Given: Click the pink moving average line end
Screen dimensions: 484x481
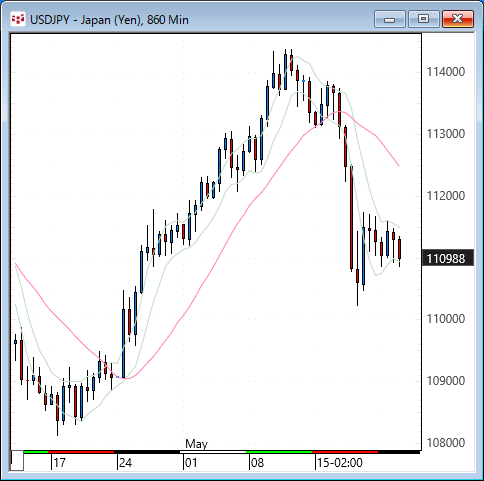Looking at the screenshot, I should click(x=399, y=165).
